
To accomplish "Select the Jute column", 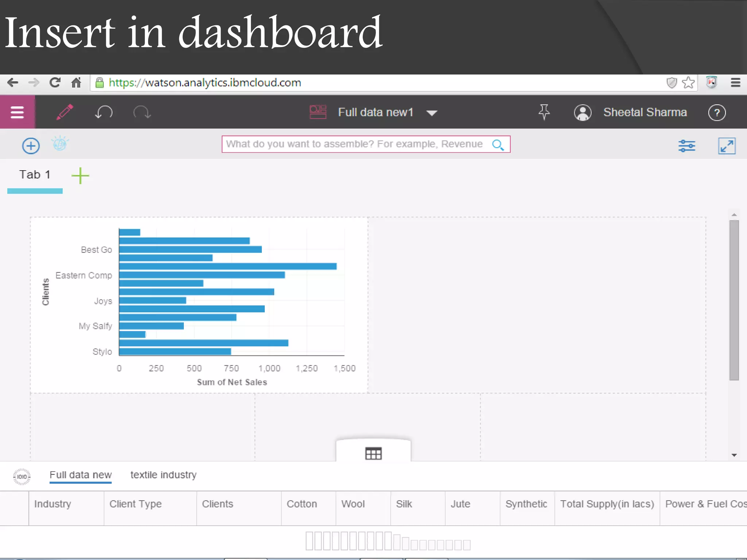I will coord(473,508).
